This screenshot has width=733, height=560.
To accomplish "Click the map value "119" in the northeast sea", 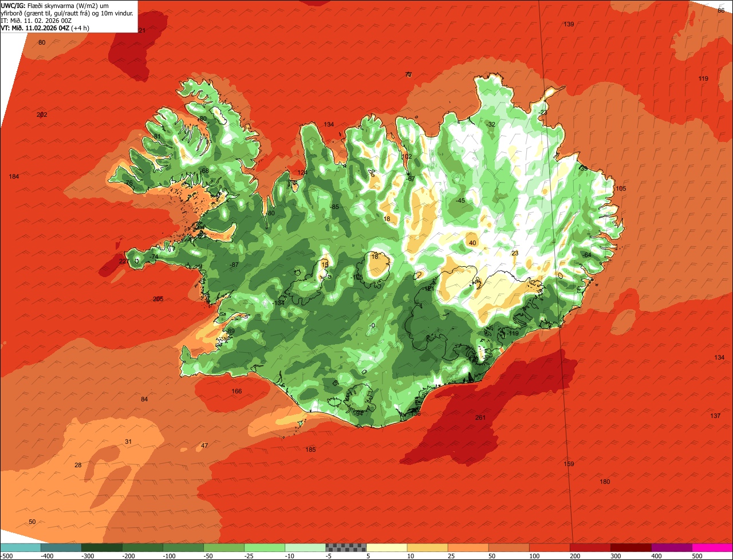I will 703,78.
